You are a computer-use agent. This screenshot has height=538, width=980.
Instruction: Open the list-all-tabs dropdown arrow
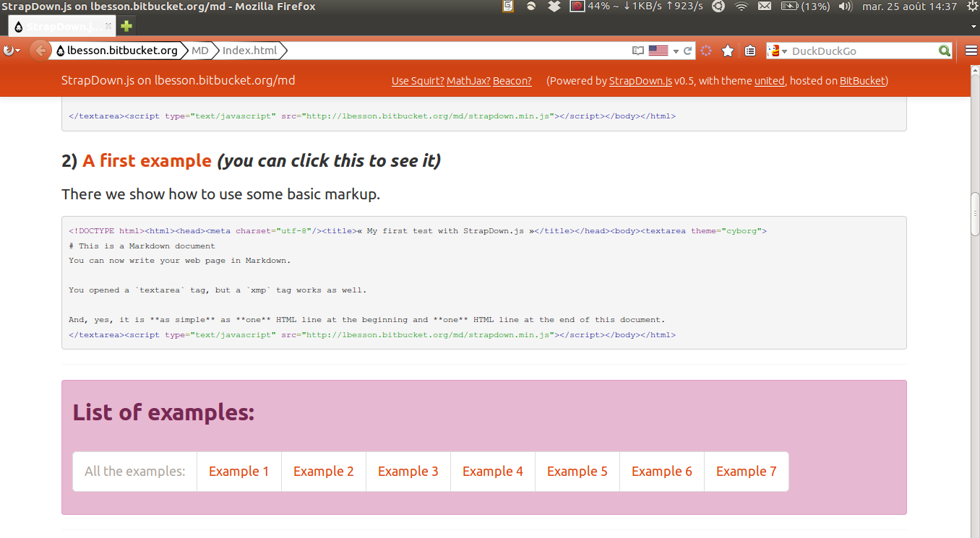[973, 27]
